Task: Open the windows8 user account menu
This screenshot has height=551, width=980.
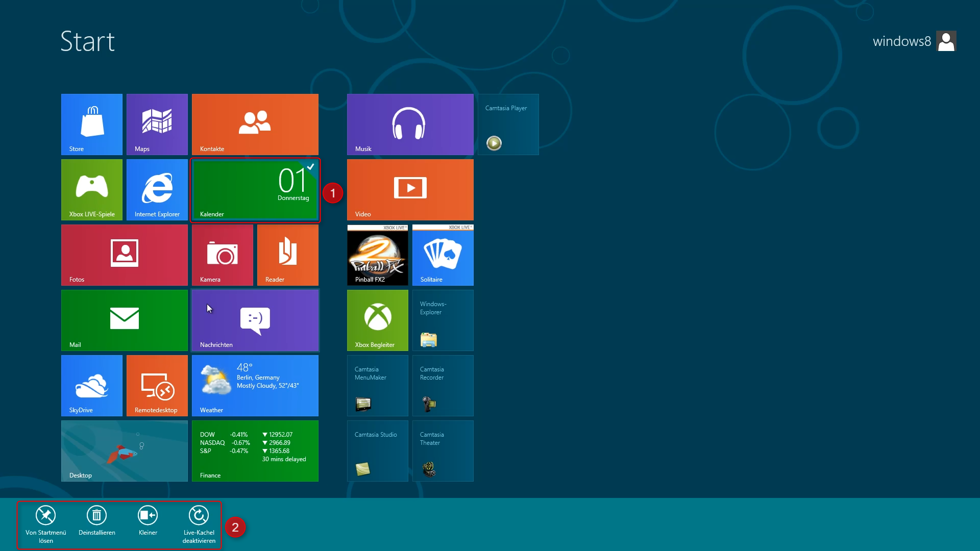Action: pyautogui.click(x=914, y=41)
